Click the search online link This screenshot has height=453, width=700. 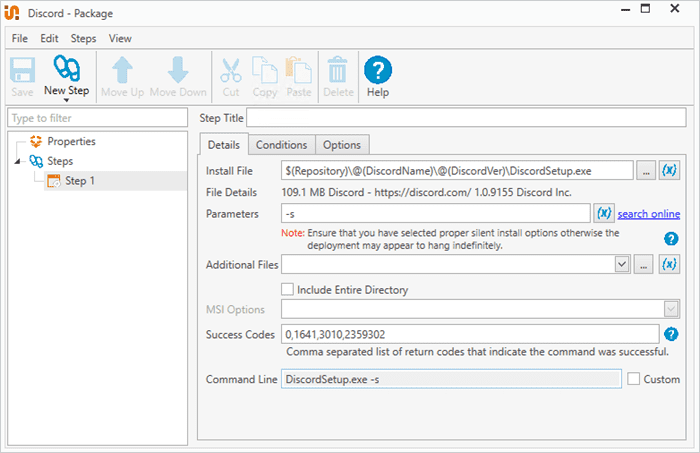(649, 214)
